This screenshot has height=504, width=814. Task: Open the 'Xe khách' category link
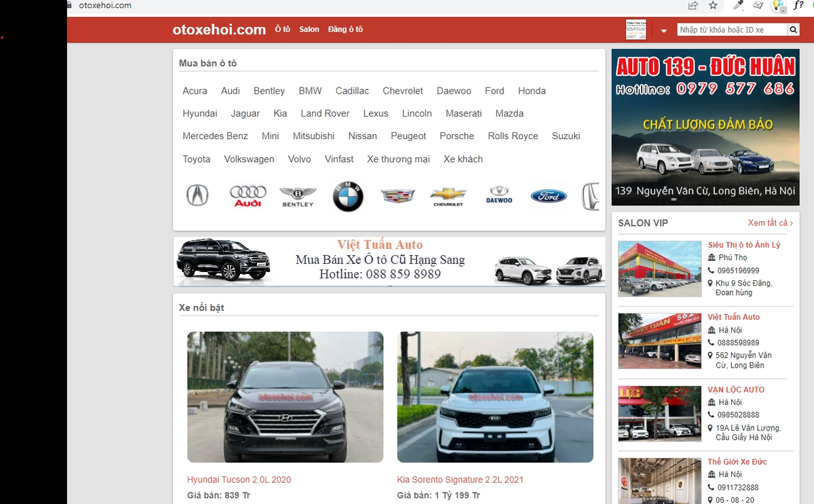coord(463,159)
